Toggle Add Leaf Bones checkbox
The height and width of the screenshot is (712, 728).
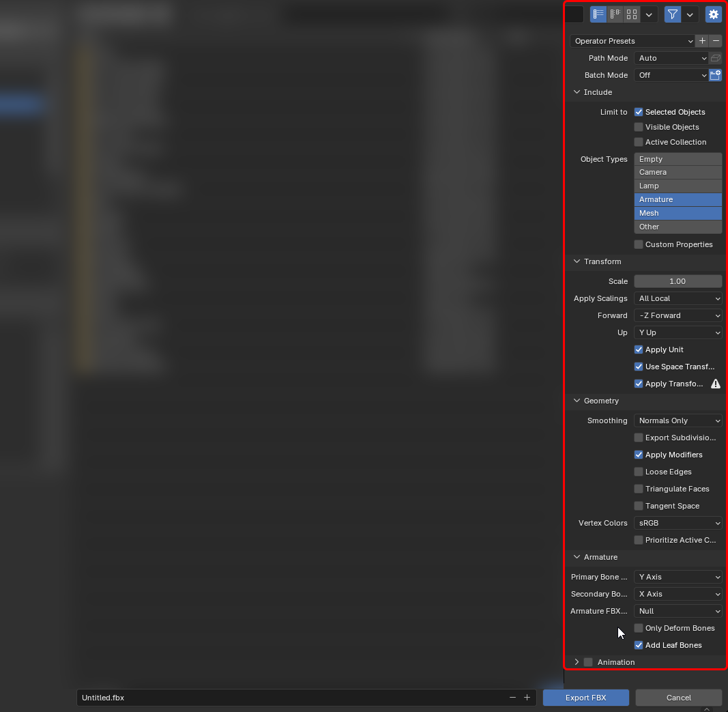point(639,645)
